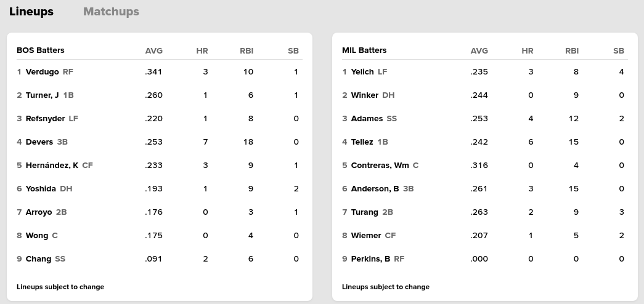Image resolution: width=644 pixels, height=304 pixels.
Task: Click Winker in MIL batters
Action: pyautogui.click(x=364, y=95)
